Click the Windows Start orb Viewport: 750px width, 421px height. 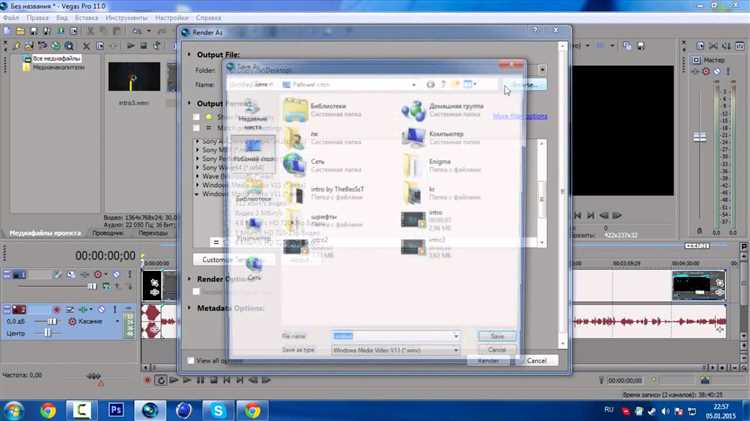13,410
